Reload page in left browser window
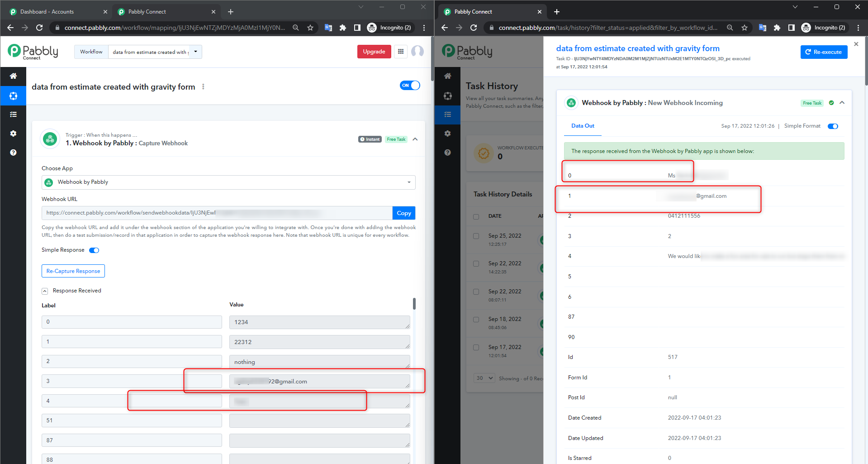 tap(39, 28)
